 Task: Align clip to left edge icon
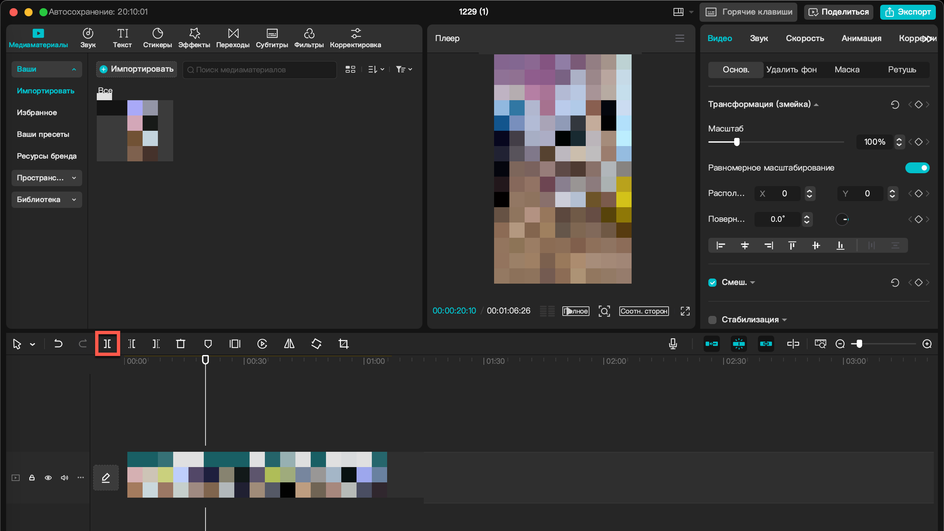721,246
